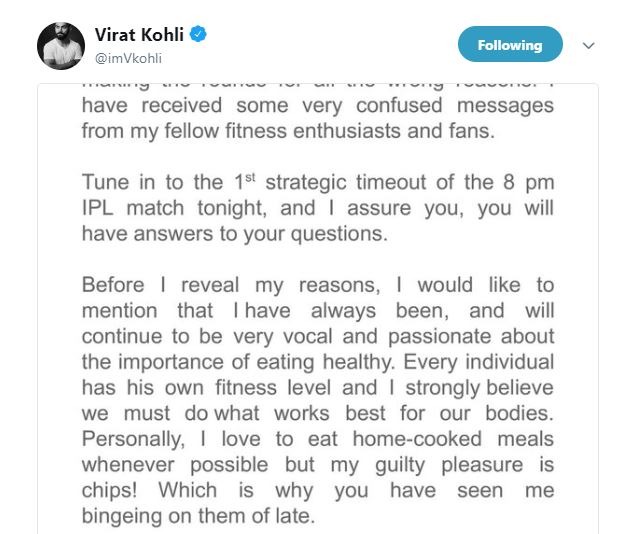This screenshot has height=534, width=634.
Task: Click the word 'chips!' in the statement
Action: point(110,491)
